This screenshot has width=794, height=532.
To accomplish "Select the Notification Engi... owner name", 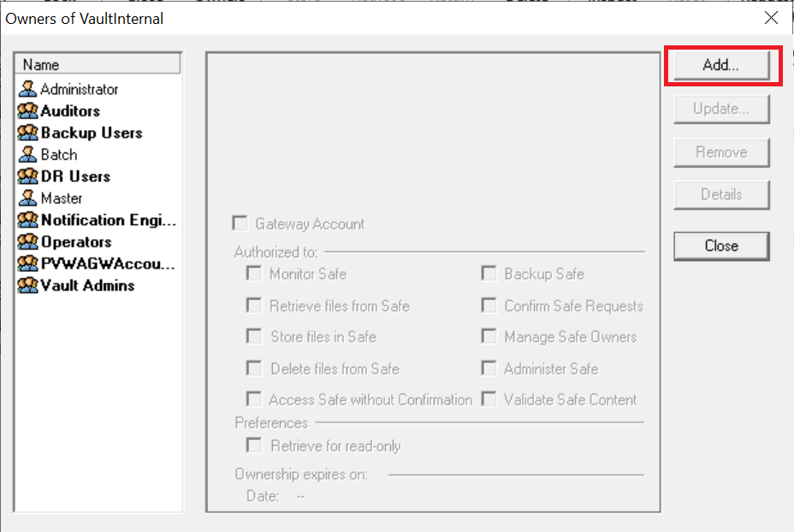I will coord(109,220).
